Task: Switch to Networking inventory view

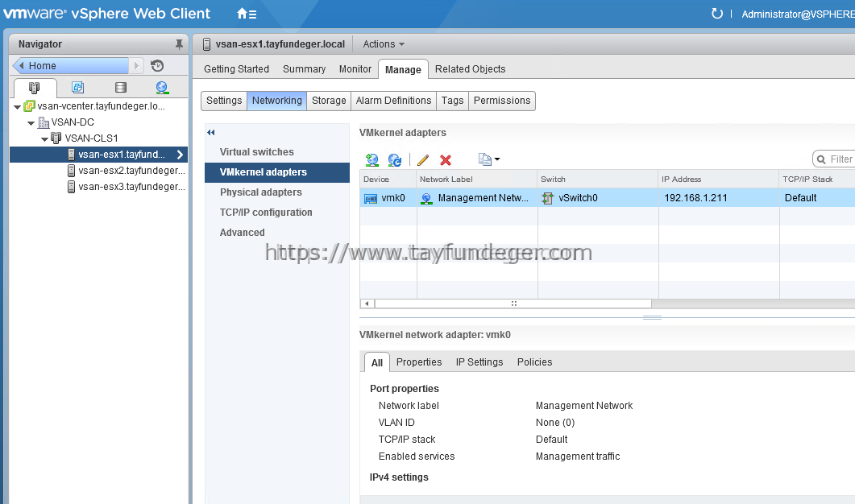Action: point(162,87)
